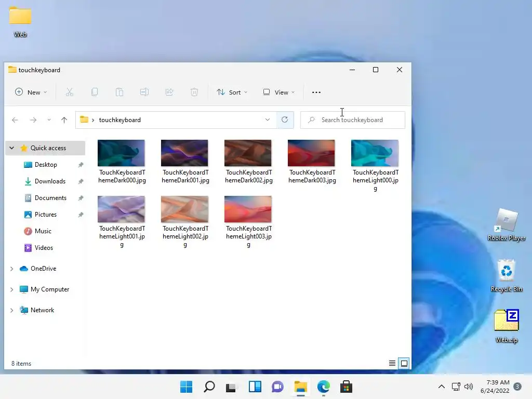Open Desktop in Quick access
The height and width of the screenshot is (399, 532).
click(x=46, y=165)
